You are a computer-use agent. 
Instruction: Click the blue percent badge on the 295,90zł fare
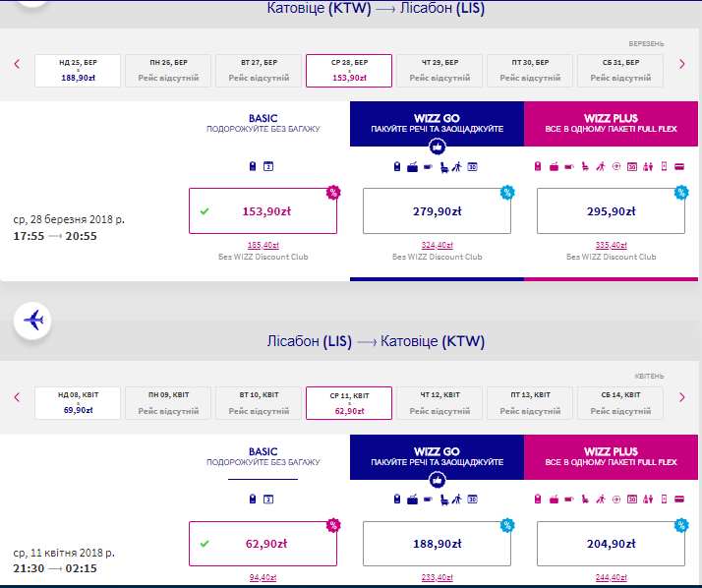(681, 192)
